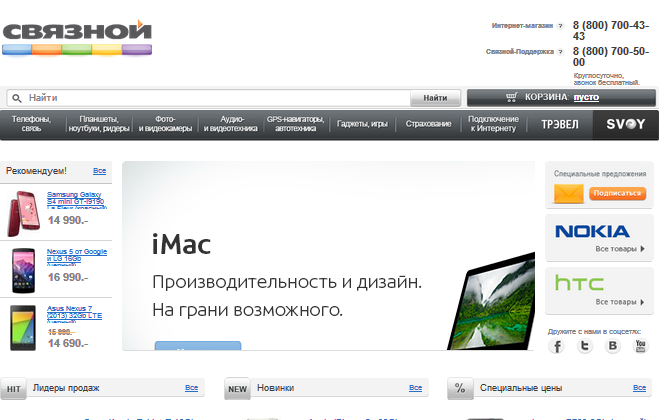Open the Страхование menu item
The width and height of the screenshot is (672, 420).
pos(428,124)
